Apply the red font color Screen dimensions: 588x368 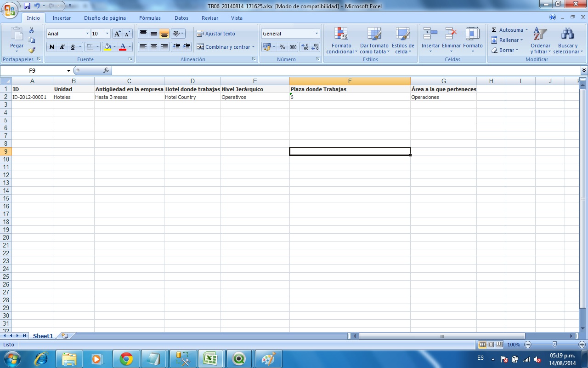point(123,47)
